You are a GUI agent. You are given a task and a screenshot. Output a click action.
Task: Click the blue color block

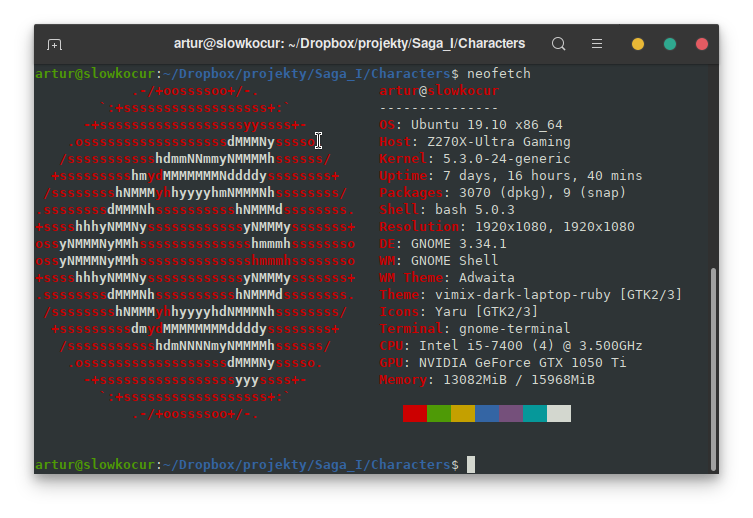click(487, 413)
